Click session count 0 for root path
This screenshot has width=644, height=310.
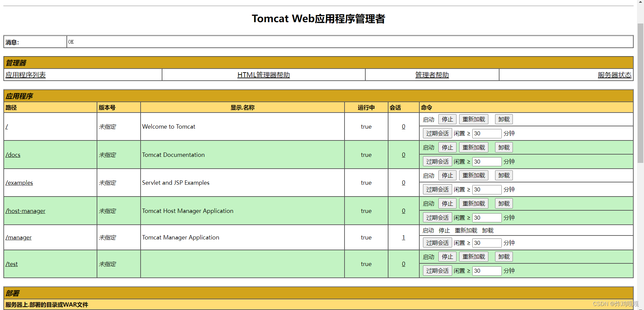coord(404,127)
